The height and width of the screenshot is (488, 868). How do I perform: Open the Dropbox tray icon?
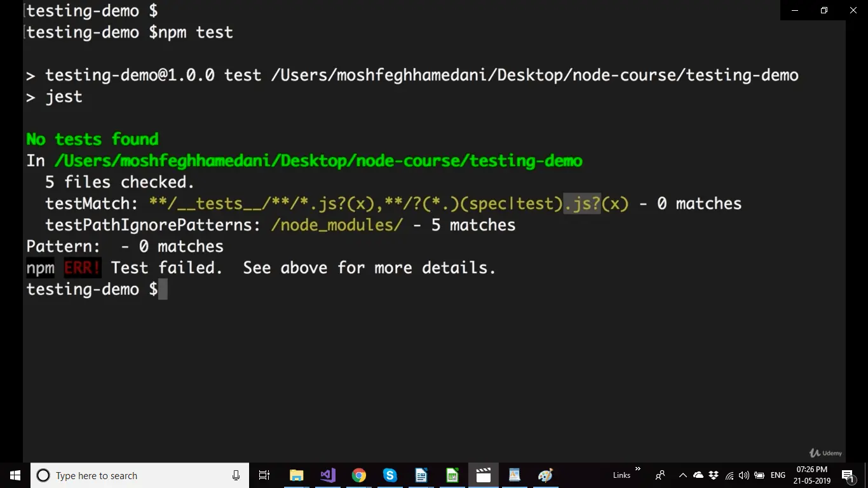[x=714, y=475]
